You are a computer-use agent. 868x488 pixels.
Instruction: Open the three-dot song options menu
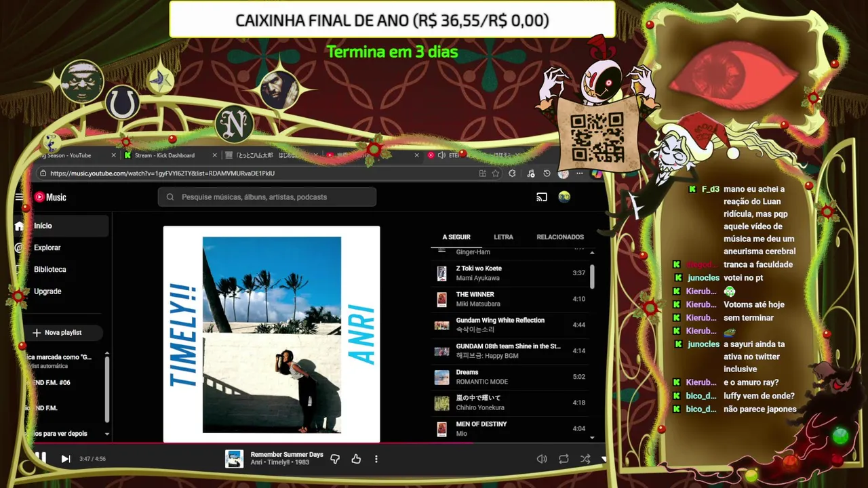376,459
